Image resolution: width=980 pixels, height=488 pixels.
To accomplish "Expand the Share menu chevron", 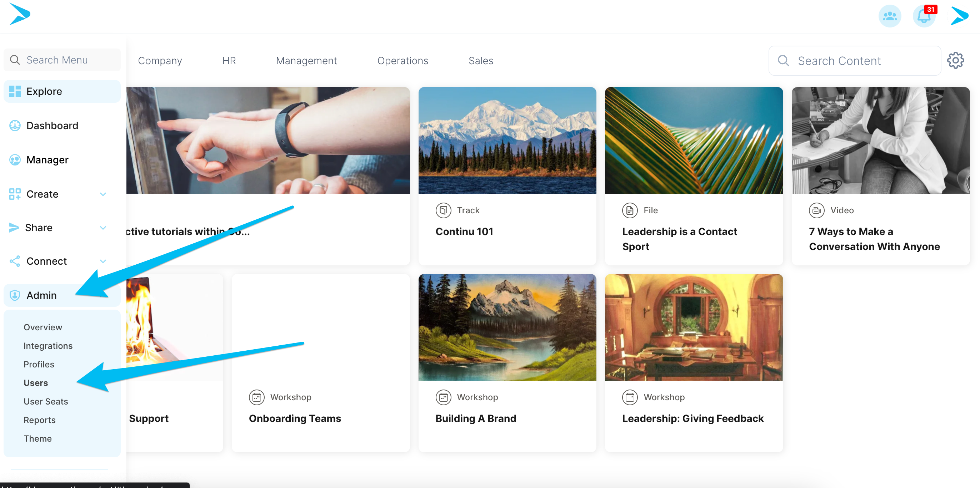I will (x=103, y=228).
